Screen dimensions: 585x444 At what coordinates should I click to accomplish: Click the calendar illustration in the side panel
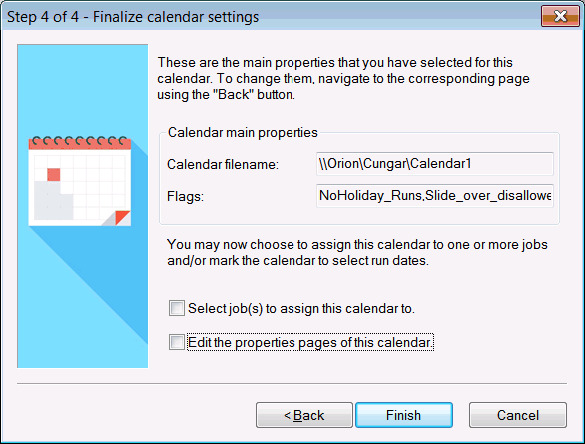(80, 181)
